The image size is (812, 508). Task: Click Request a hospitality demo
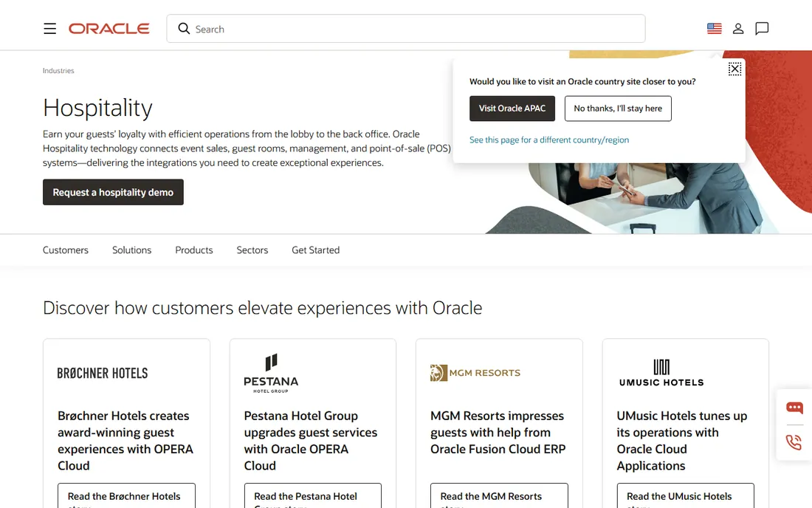click(113, 192)
